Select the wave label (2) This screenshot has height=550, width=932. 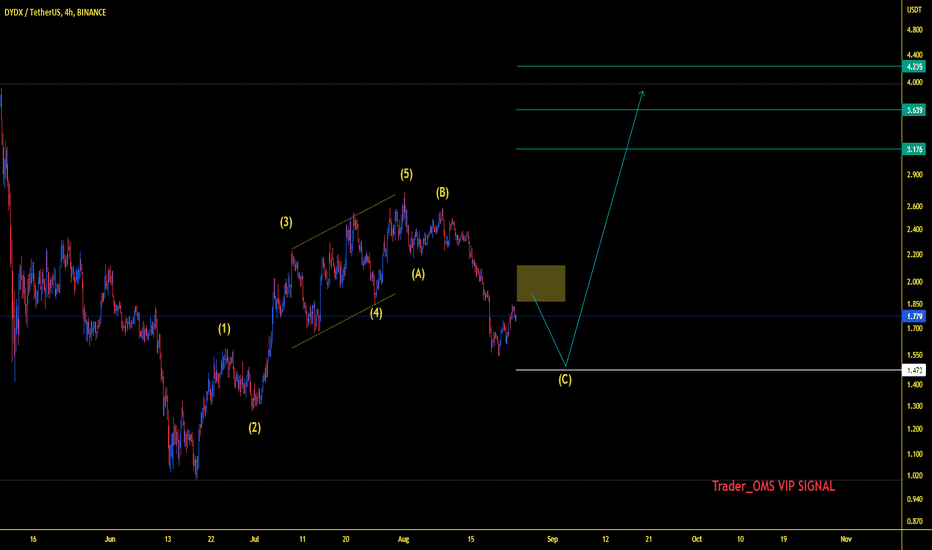point(254,428)
